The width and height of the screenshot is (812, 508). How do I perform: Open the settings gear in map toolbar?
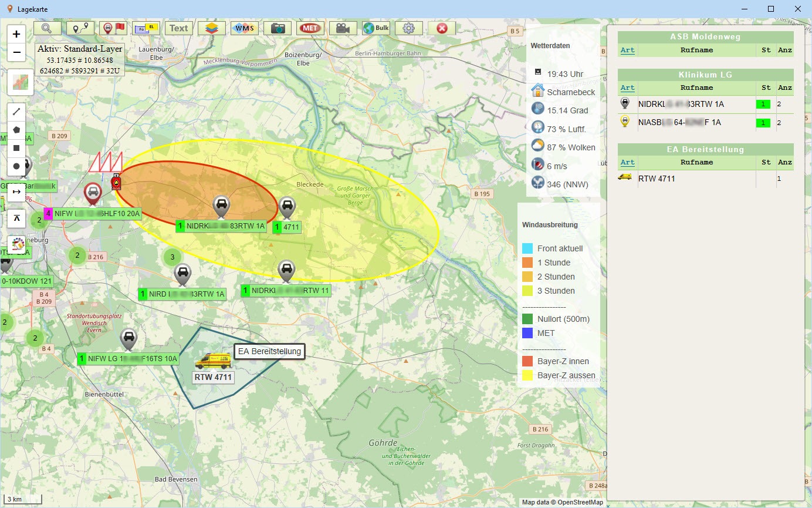pos(409,28)
